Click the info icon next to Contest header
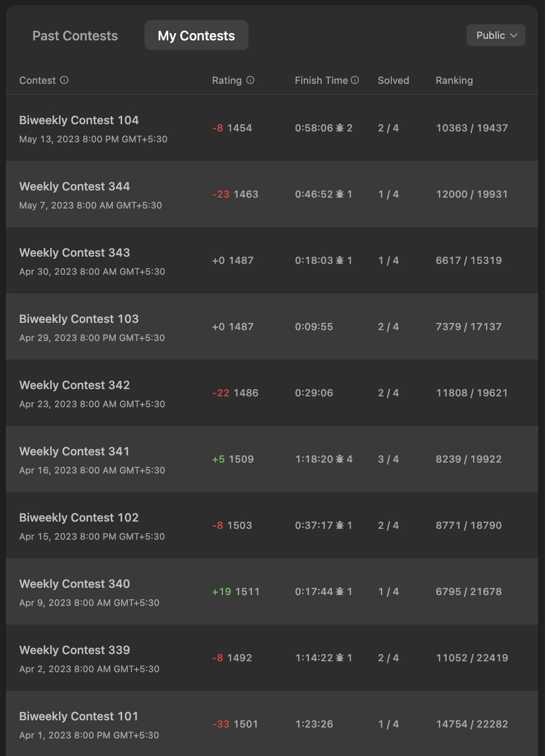545x756 pixels. click(64, 80)
